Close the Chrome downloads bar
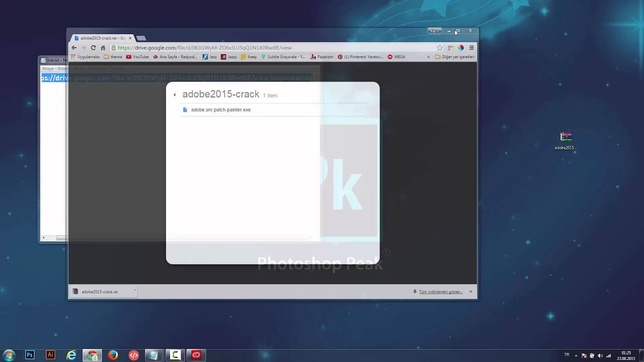644x362 pixels. (471, 292)
